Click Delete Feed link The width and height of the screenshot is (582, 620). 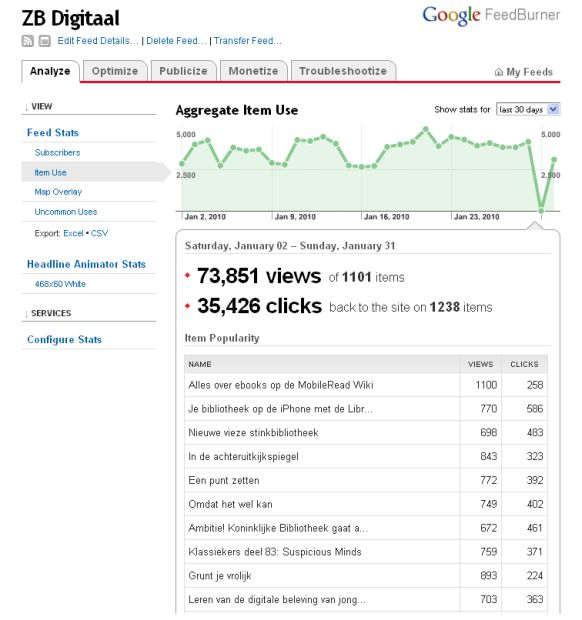point(176,41)
